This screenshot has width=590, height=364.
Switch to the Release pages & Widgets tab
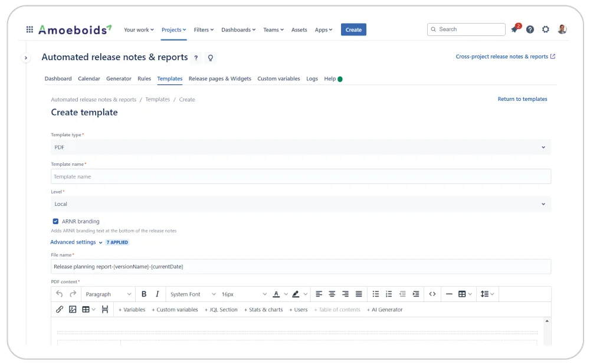click(219, 78)
